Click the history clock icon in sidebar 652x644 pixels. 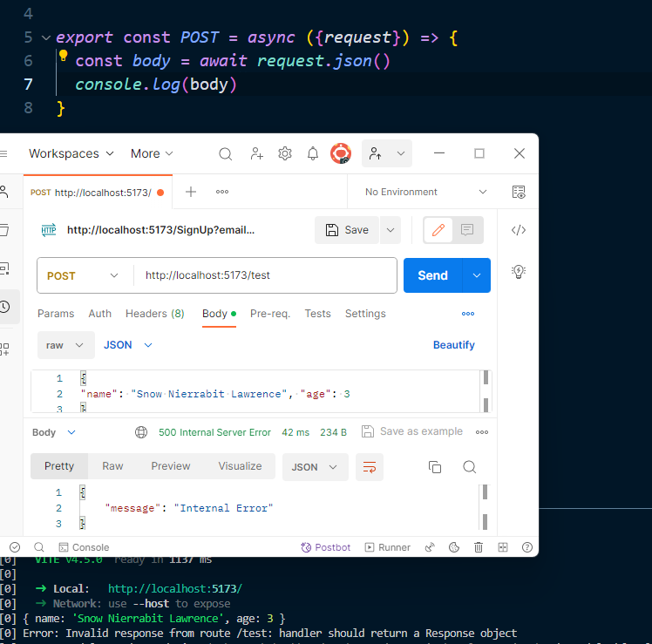pos(4,307)
